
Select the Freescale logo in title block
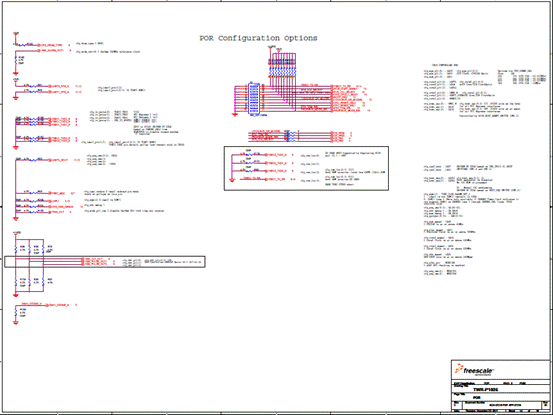pyautogui.click(x=474, y=370)
